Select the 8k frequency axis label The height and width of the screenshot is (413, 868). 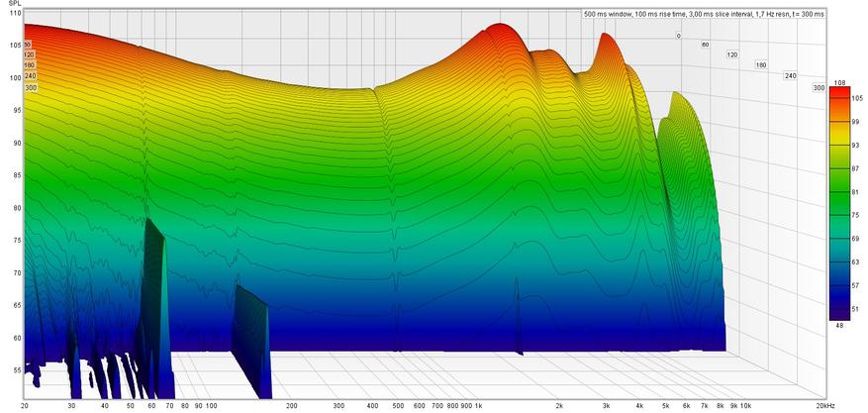point(721,406)
